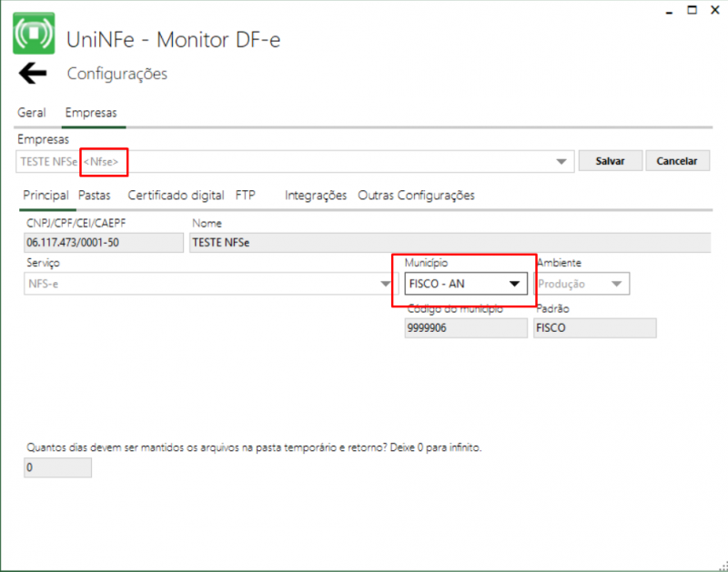This screenshot has width=728, height=572.
Task: Click the Cancelar button
Action: [x=676, y=161]
